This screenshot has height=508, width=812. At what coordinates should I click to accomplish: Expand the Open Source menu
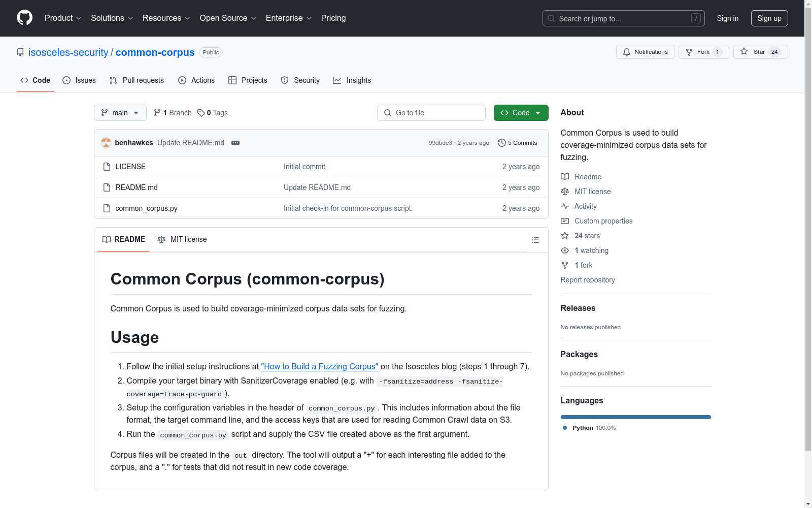click(x=228, y=18)
